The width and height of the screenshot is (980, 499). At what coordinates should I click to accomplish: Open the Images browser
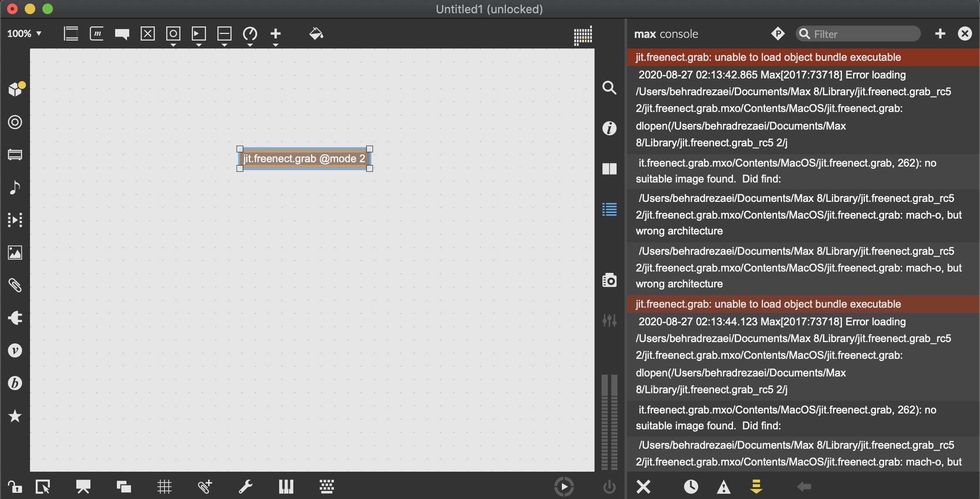pyautogui.click(x=15, y=253)
